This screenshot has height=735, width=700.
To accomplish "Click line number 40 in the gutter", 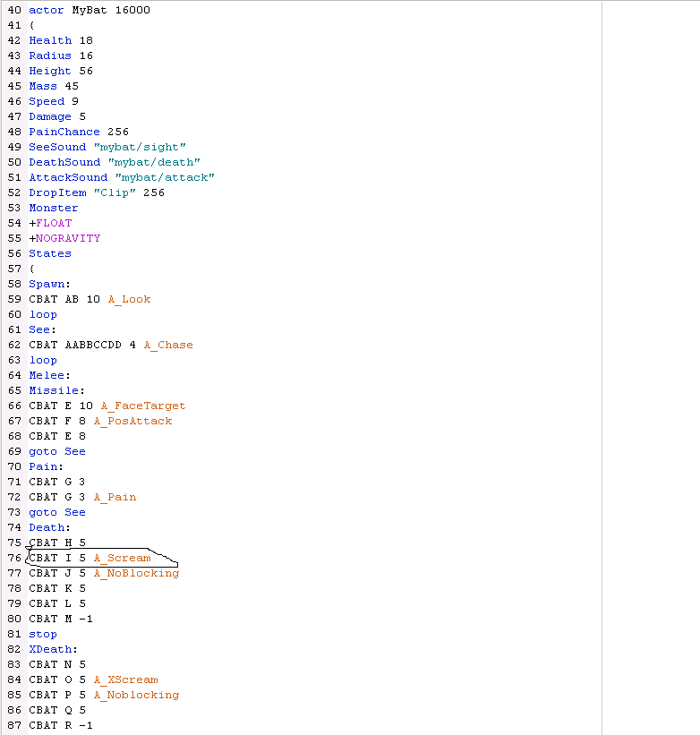I will click(x=14, y=10).
